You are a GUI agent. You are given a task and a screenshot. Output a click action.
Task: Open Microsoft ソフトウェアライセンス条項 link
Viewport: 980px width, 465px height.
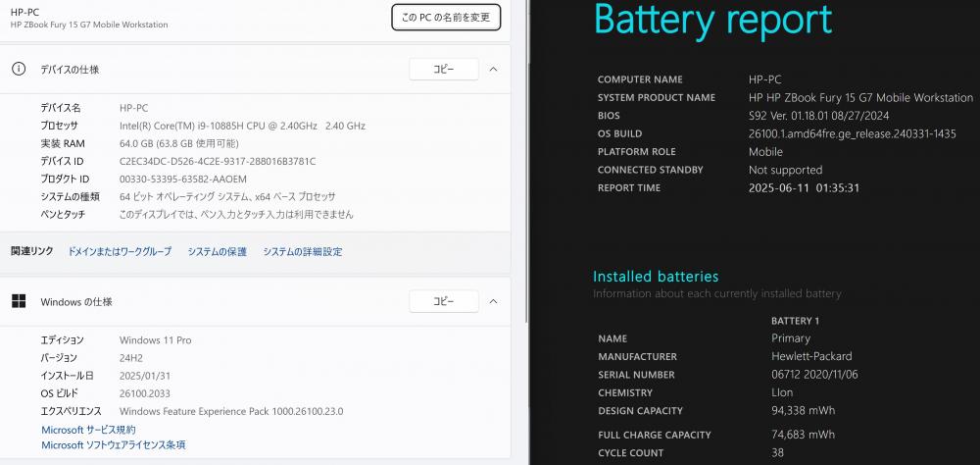tap(113, 445)
